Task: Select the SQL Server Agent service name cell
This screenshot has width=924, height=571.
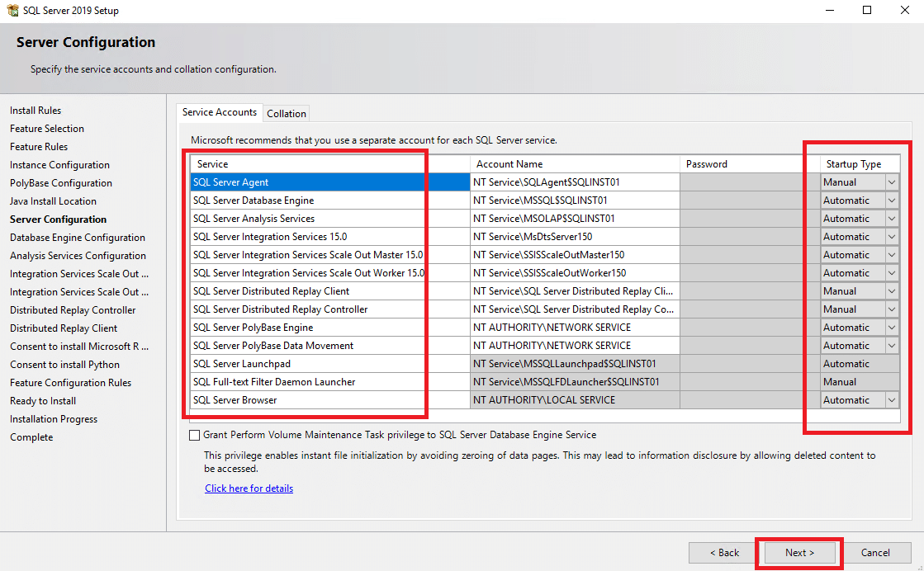Action: pyautogui.click(x=330, y=182)
